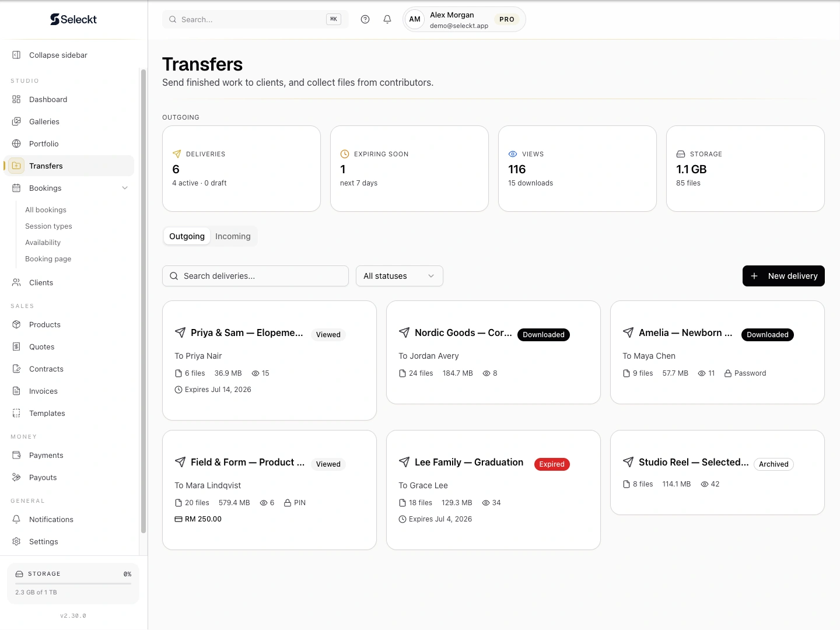Click the Templates sidebar icon
840x630 pixels.
point(16,413)
